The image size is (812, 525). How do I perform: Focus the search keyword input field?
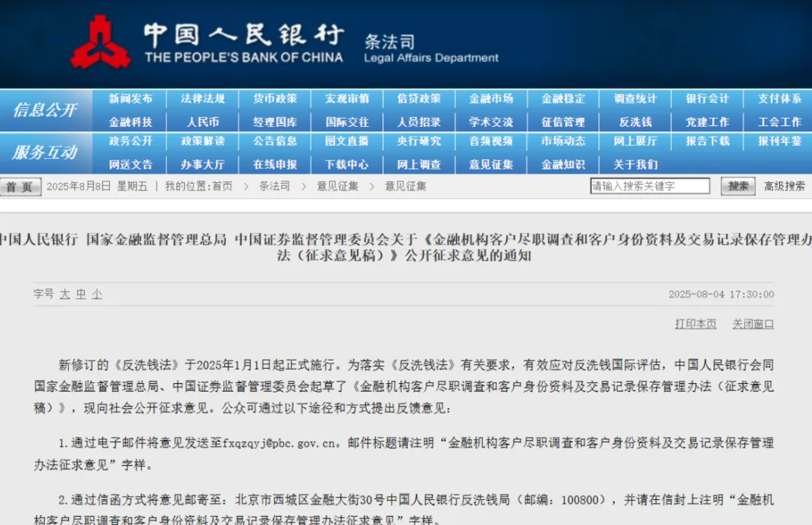tap(650, 186)
